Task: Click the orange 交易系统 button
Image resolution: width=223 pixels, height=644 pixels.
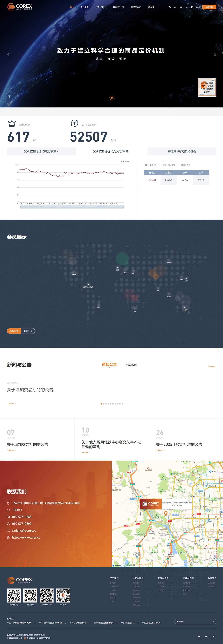Action: (209, 7)
